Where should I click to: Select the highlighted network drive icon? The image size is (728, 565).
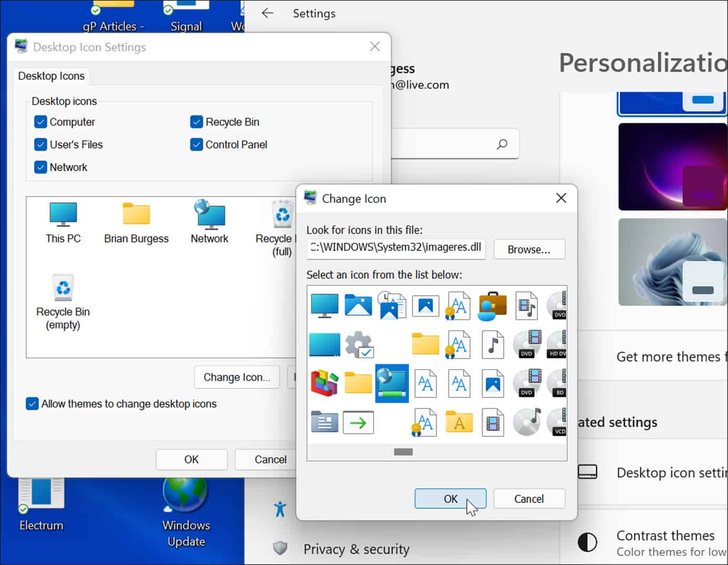click(391, 383)
